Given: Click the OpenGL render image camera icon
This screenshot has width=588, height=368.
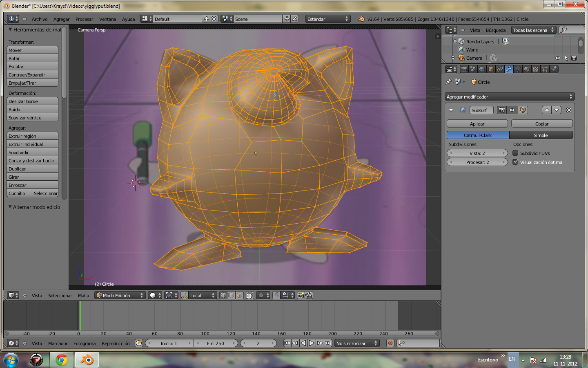Looking at the screenshot, I should pos(301,295).
